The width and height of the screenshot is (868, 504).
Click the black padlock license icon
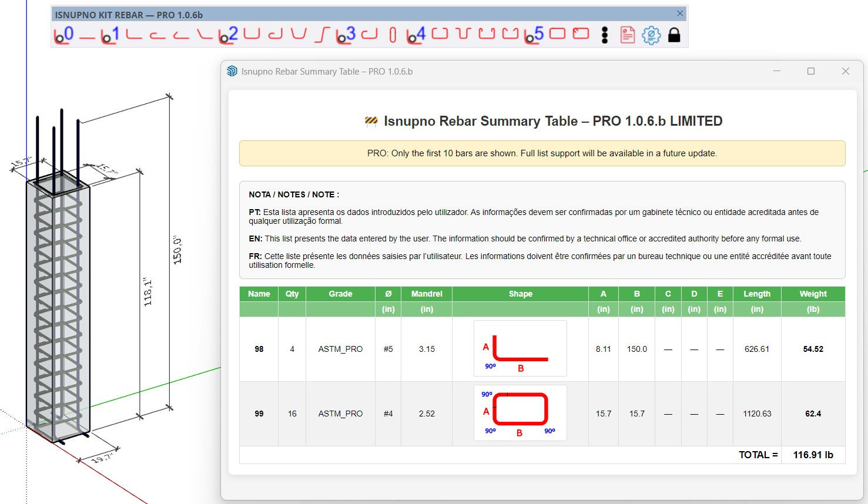[674, 35]
